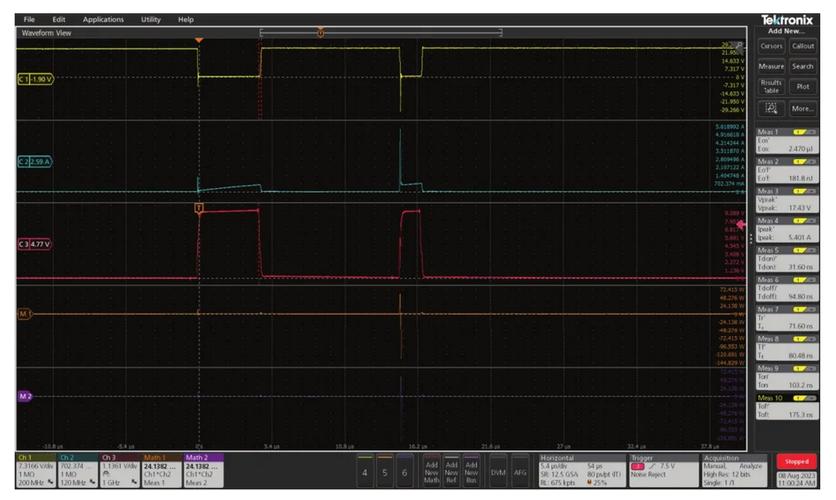Click Add New Bus button
Viewport: 836px width, 500px height.
(471, 471)
